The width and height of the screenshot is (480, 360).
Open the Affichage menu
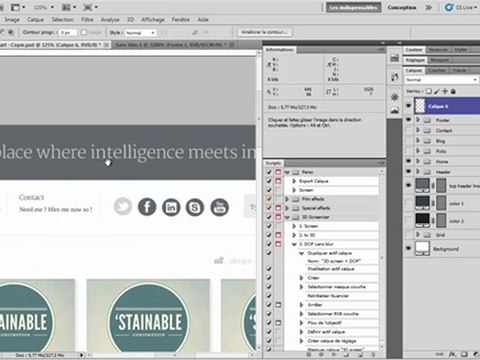(x=153, y=20)
